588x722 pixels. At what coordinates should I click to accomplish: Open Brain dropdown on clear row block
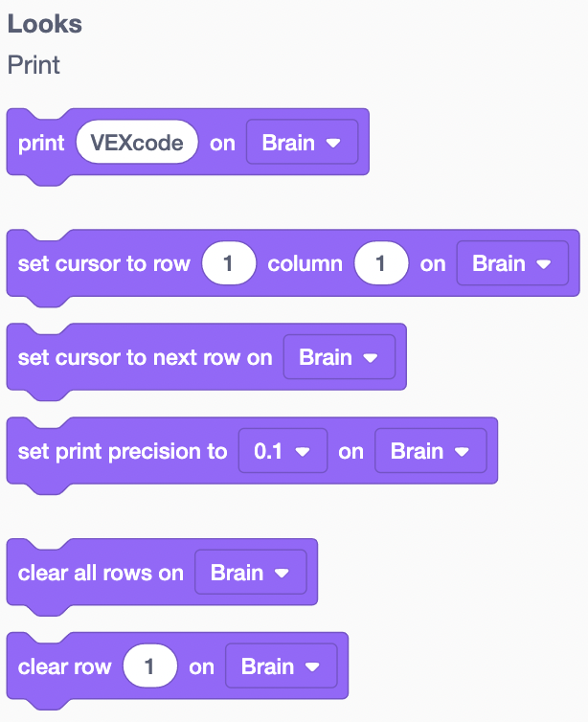(281, 666)
